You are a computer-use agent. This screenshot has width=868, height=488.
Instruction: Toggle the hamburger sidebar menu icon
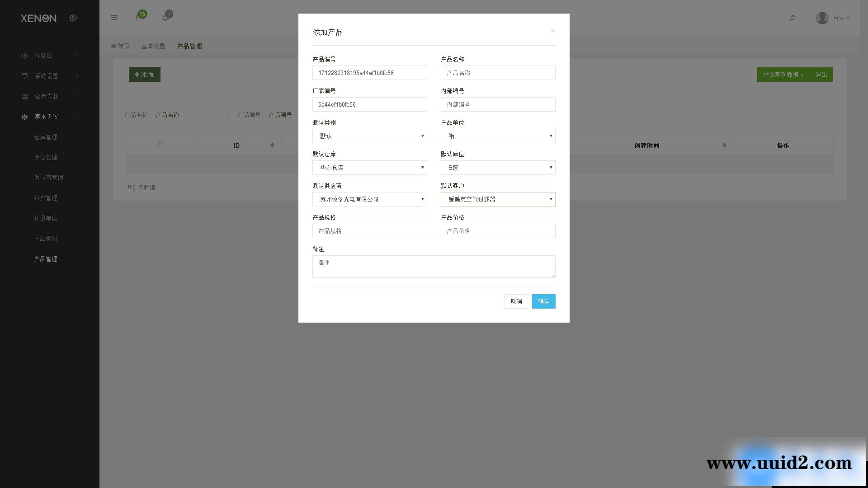click(x=114, y=18)
